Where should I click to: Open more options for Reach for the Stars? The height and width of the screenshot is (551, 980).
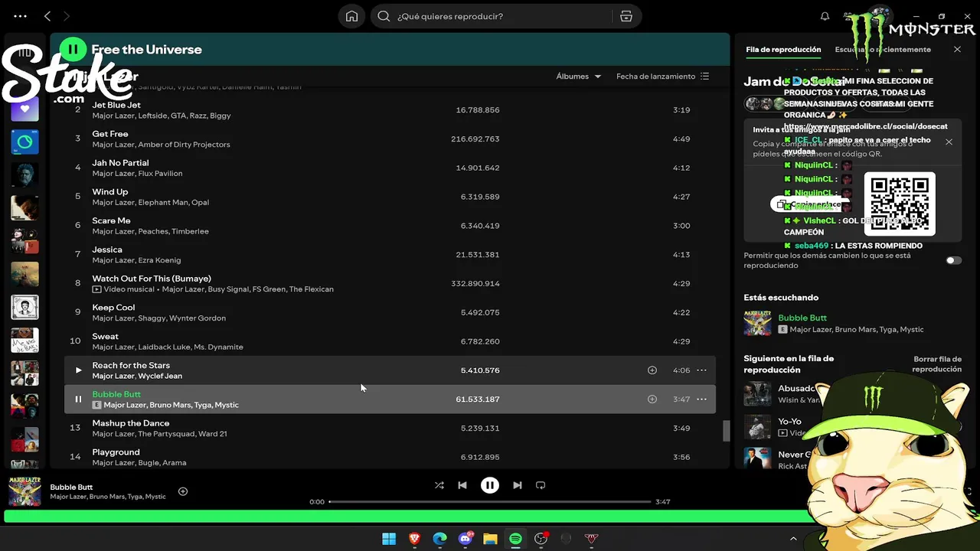click(x=701, y=370)
